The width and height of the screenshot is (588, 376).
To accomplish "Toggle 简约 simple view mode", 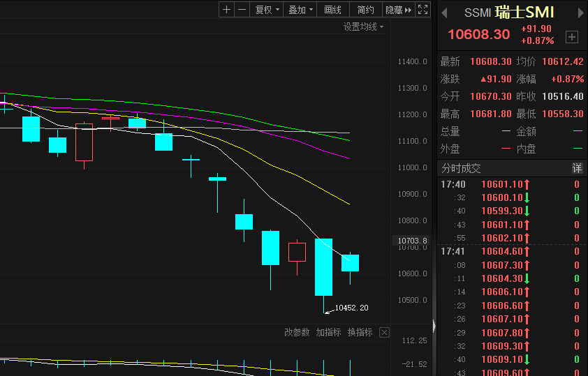I will click(366, 9).
